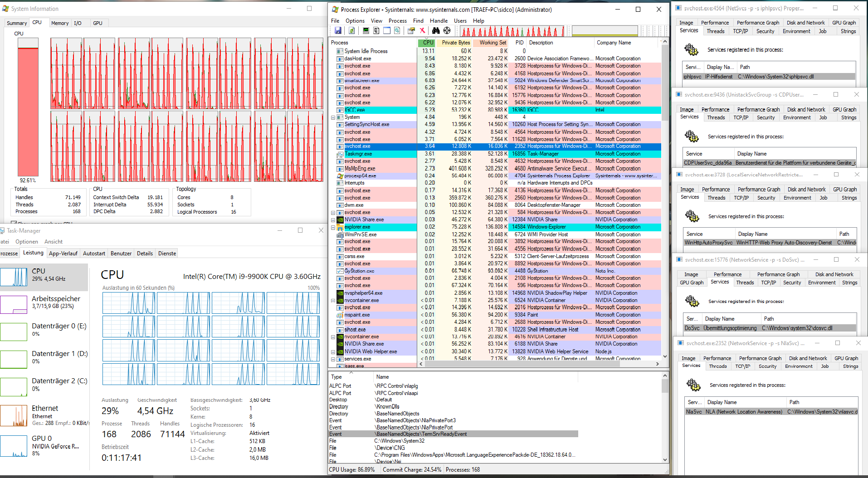Collapse the explorer.exe tree node

coord(333,227)
